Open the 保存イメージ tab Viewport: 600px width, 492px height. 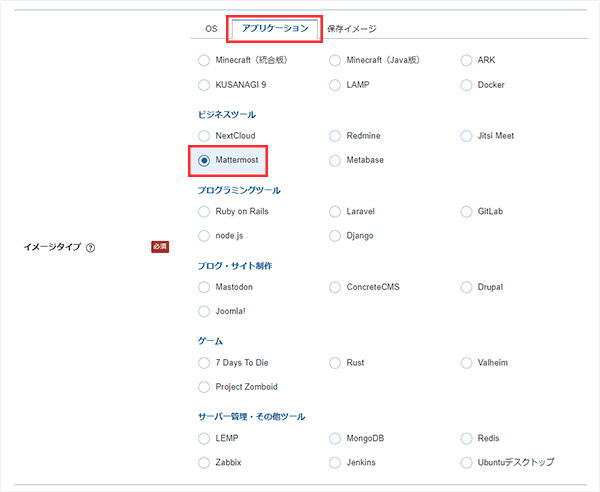coord(352,29)
